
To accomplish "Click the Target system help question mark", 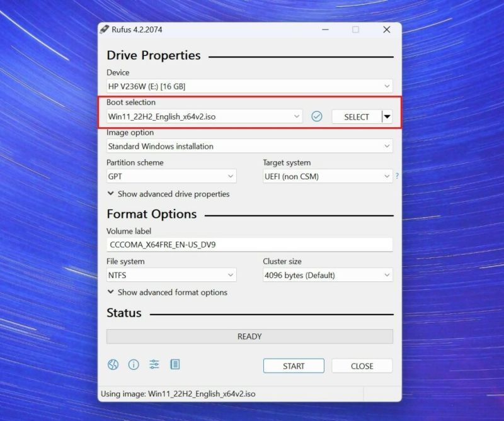I will 397,176.
